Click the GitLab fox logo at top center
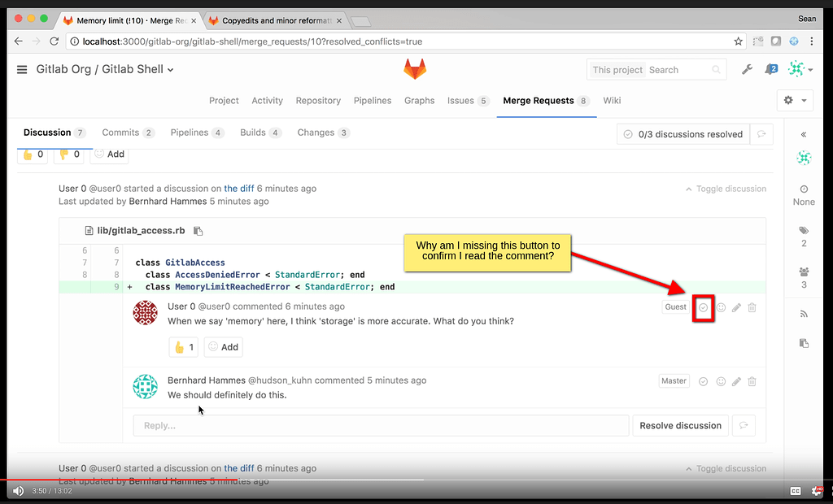The width and height of the screenshot is (833, 504). 415,69
